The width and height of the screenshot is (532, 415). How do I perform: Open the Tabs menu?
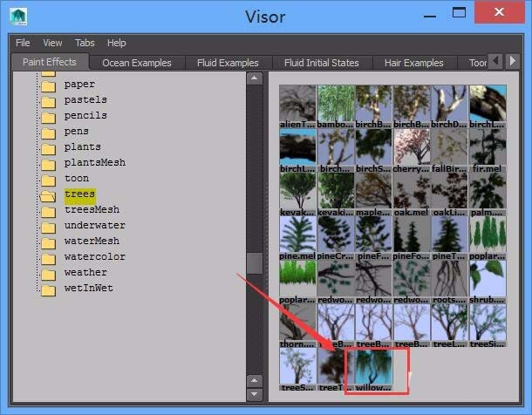(85, 43)
